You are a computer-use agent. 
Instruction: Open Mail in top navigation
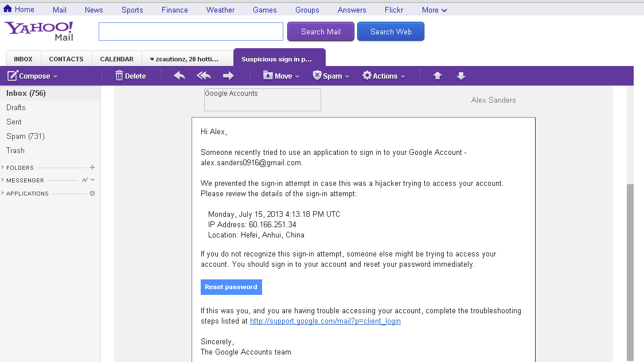click(60, 10)
